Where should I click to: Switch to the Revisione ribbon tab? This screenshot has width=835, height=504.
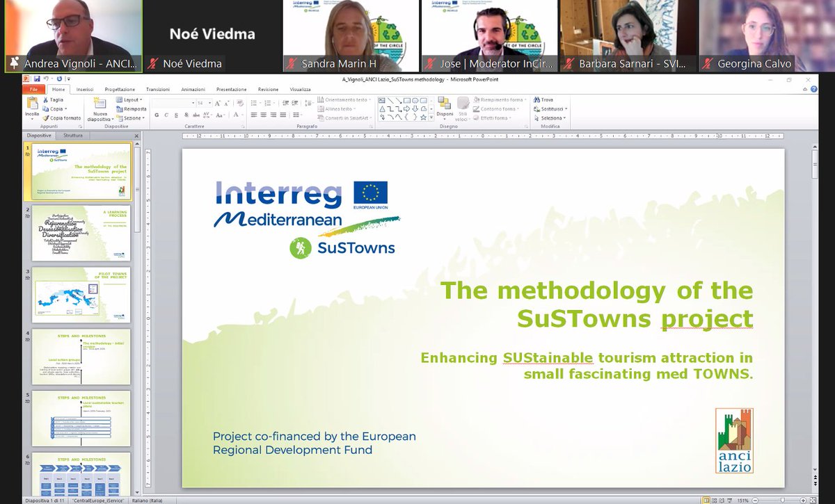pos(268,90)
